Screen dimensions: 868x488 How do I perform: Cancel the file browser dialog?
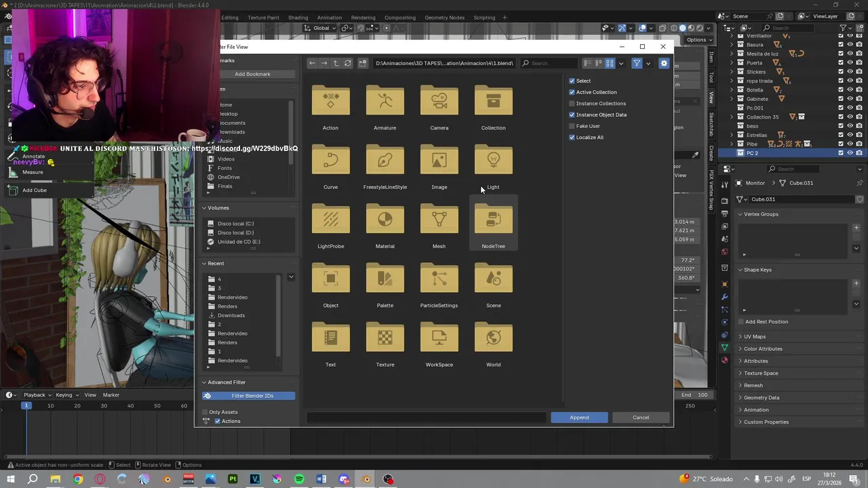[641, 418]
